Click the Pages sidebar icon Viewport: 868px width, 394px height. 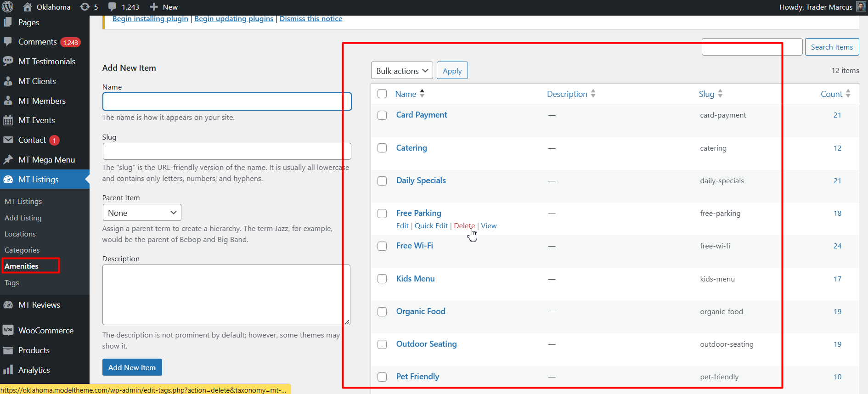pos(8,22)
